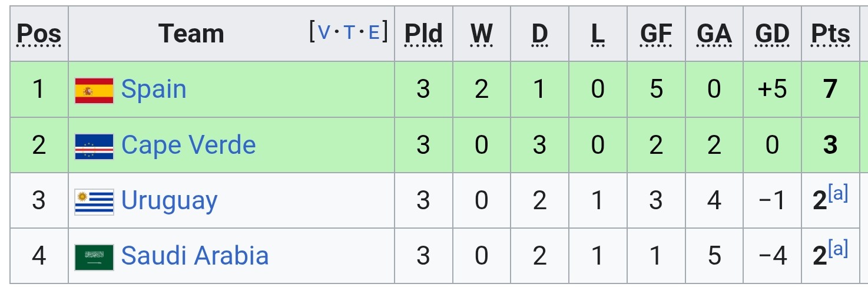
Task: Click the Pld column header
Action: [423, 34]
